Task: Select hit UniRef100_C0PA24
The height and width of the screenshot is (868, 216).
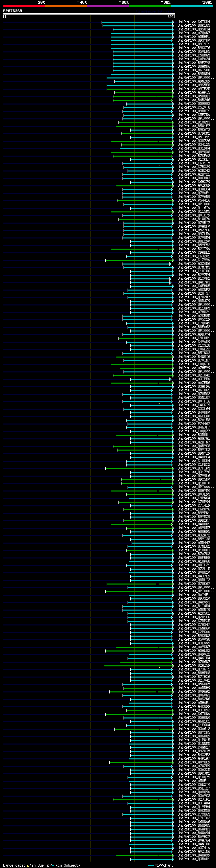Action: [x=194, y=59]
